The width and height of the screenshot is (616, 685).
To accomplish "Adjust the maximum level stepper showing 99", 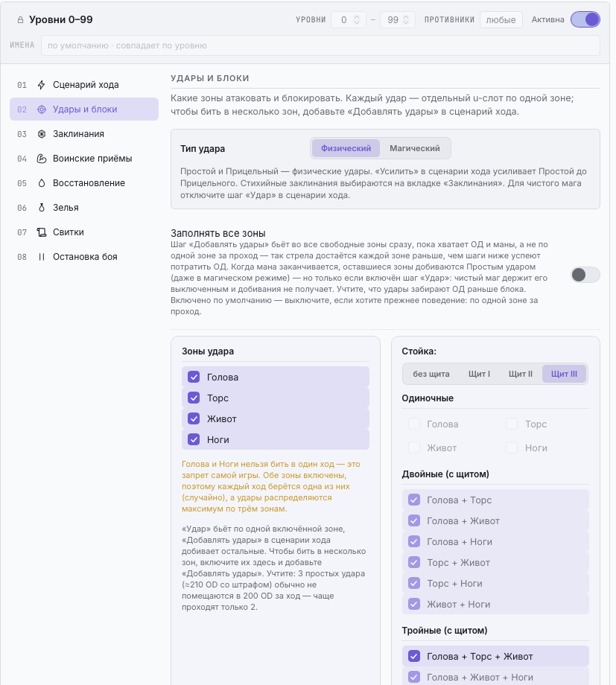I will pos(398,19).
